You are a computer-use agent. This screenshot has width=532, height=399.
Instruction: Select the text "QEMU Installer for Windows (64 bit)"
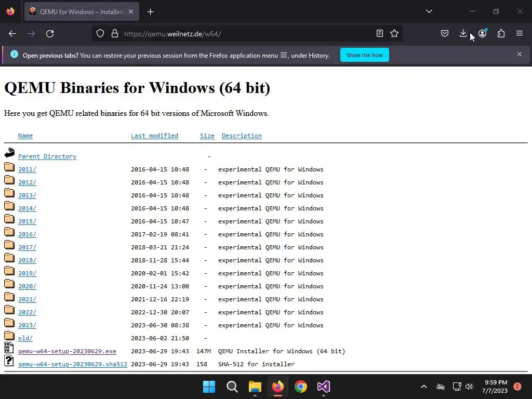tap(282, 351)
